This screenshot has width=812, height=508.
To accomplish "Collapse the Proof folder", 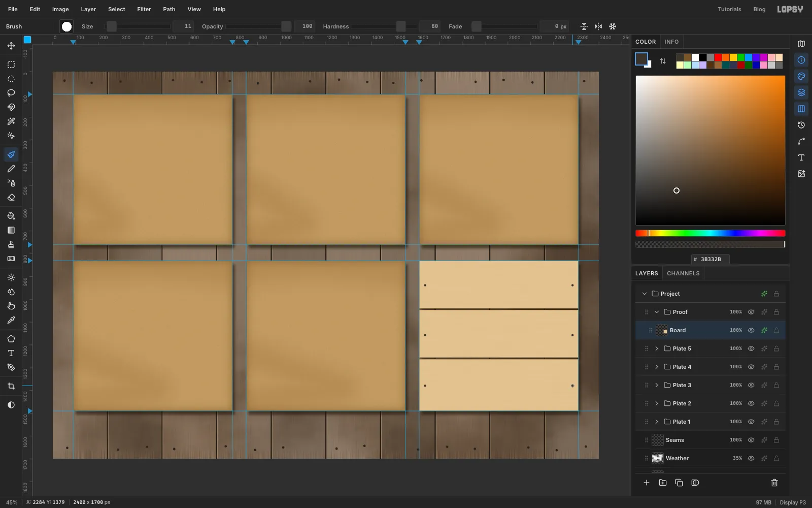I will pos(657,312).
